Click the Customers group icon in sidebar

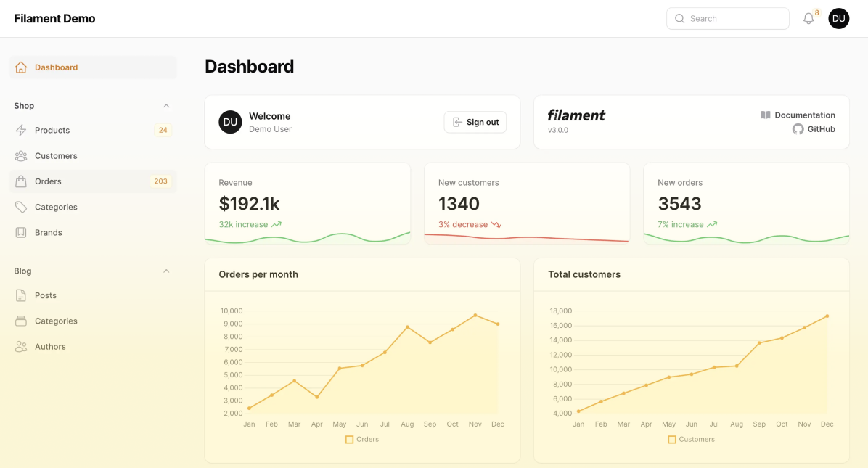click(x=21, y=156)
